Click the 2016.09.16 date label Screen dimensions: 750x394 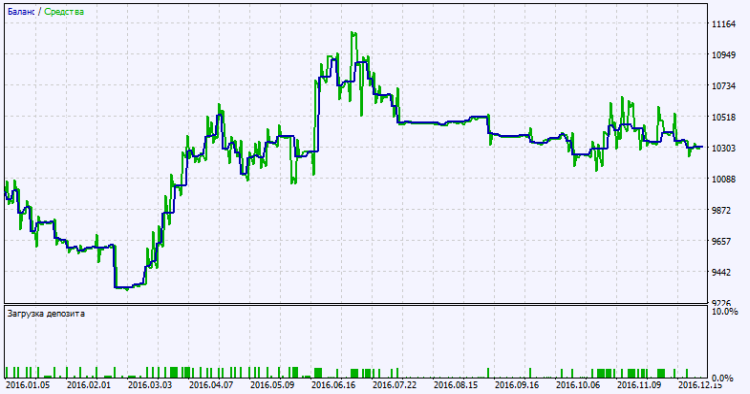click(x=517, y=385)
